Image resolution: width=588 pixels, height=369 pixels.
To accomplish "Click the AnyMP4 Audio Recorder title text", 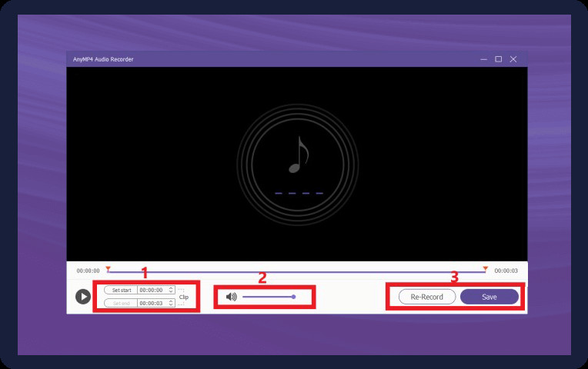I will point(103,59).
